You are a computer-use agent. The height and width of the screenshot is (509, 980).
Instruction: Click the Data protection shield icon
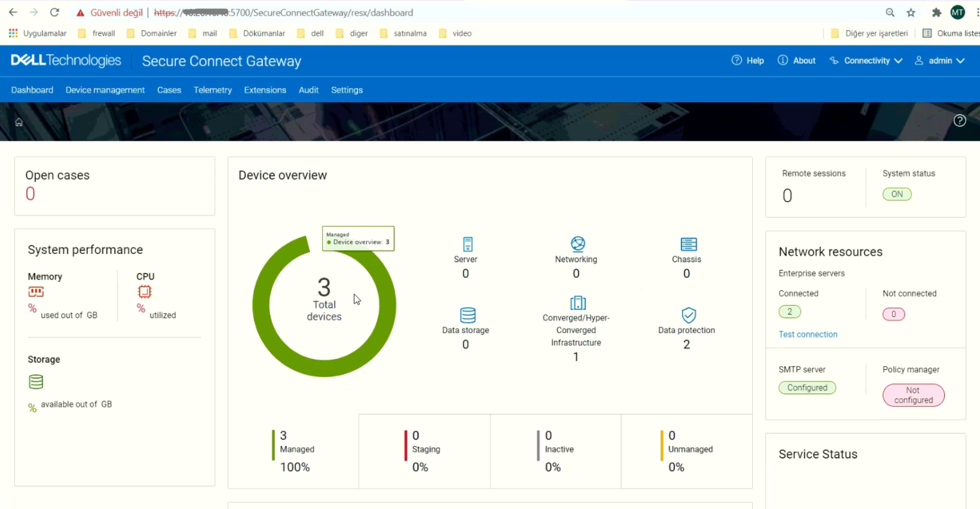687,315
